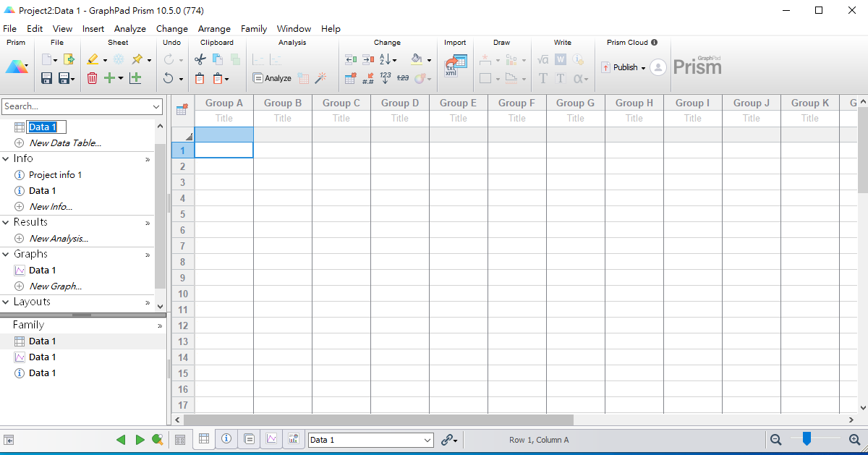
Task: Click New Data Table... link in navigator
Action: tap(65, 143)
